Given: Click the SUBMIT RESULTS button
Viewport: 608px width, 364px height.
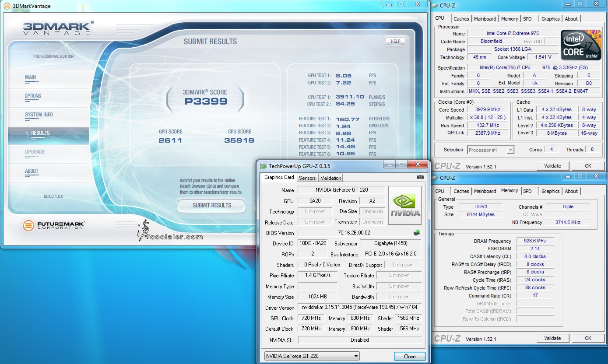Looking at the screenshot, I should 212,205.
